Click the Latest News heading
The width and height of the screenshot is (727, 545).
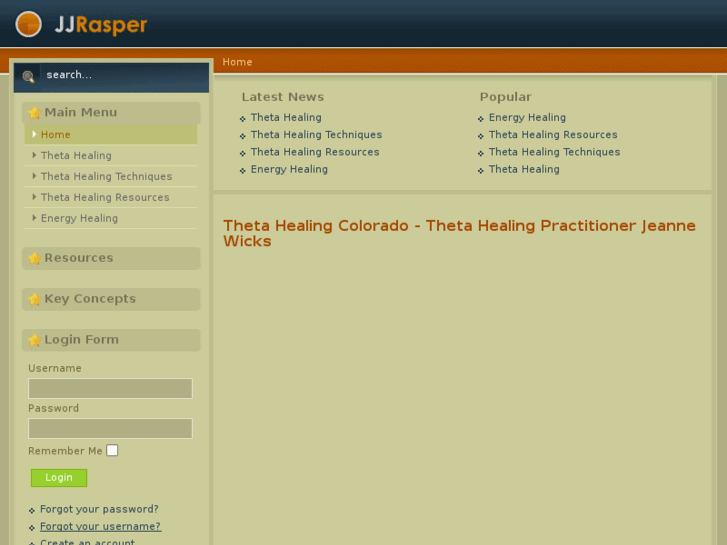[x=282, y=97]
